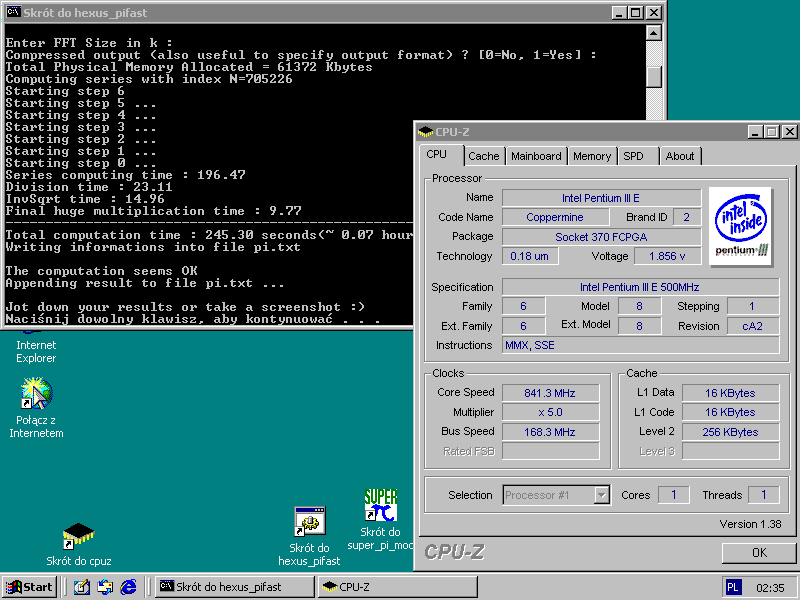Click the system tray clock 02:35
Image resolution: width=800 pixels, height=600 pixels.
click(770, 588)
